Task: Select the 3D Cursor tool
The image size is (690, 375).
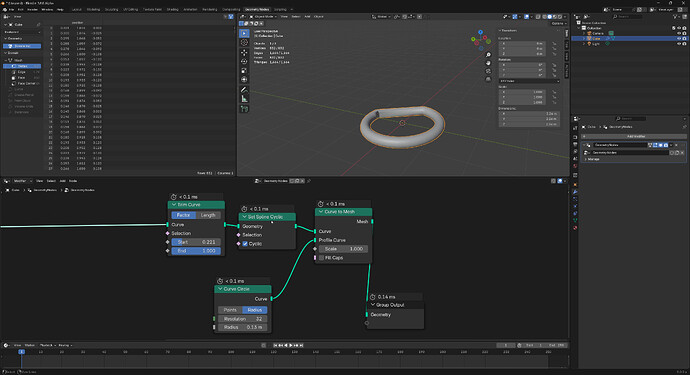Action: pos(244,43)
